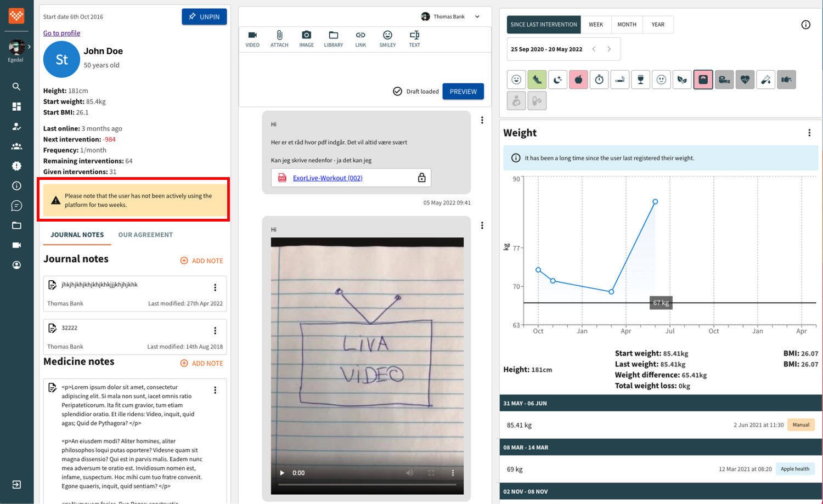The height and width of the screenshot is (504, 823).
Task: Switch to the OUR AGREEMENT tab
Action: coord(145,235)
